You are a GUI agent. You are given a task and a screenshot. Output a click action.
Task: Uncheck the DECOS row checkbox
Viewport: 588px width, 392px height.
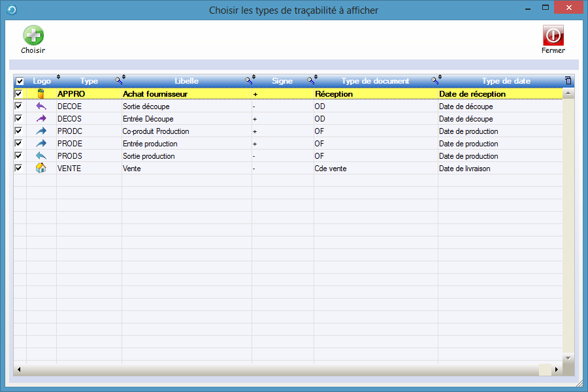pos(19,119)
